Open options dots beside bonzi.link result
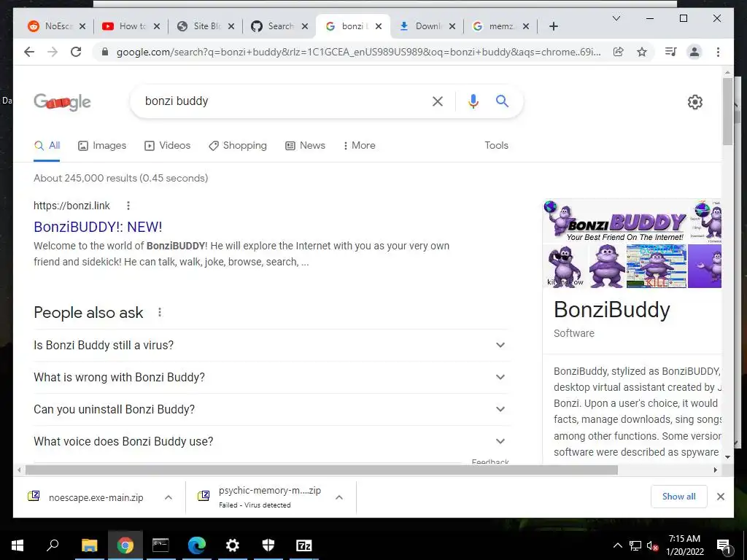The width and height of the screenshot is (747, 560). [x=128, y=206]
